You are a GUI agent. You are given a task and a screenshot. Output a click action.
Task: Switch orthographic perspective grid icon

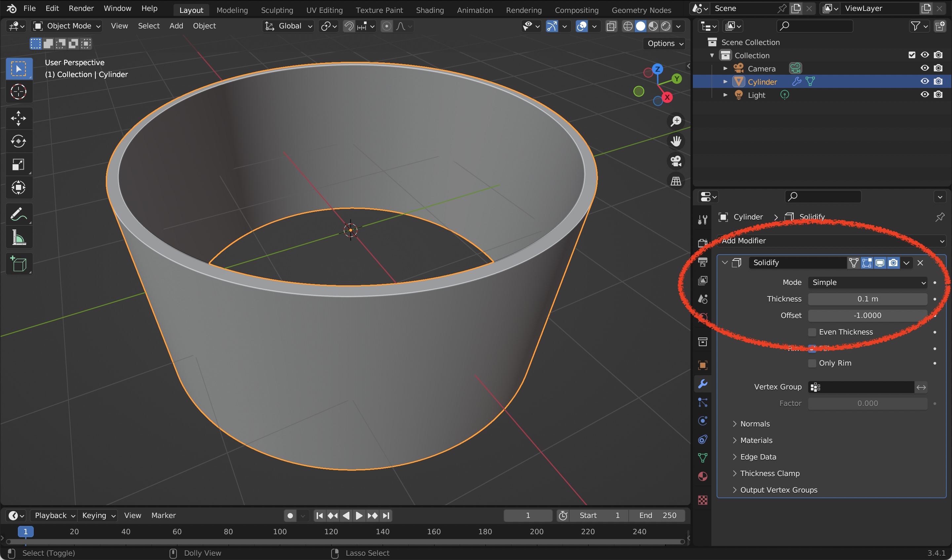click(675, 181)
